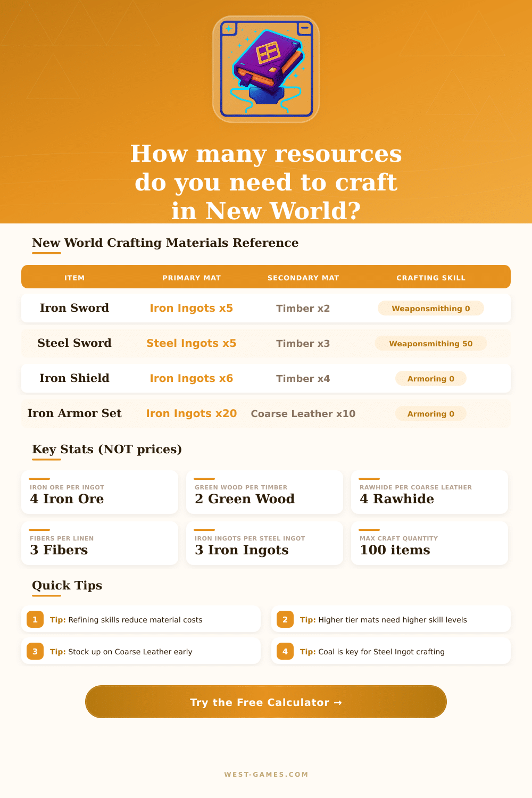Image resolution: width=532 pixels, height=798 pixels.
Task: Open the WEST-GAMES.COM link at the bottom
Action: [x=266, y=775]
